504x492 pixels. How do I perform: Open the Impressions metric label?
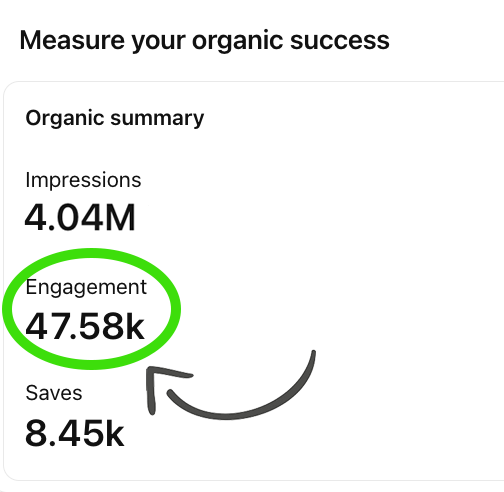(83, 181)
